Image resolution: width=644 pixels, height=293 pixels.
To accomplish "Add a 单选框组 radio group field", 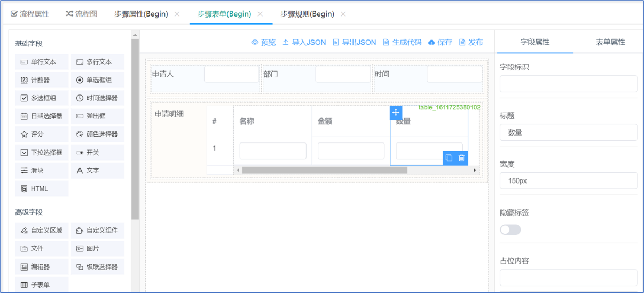I will point(98,80).
